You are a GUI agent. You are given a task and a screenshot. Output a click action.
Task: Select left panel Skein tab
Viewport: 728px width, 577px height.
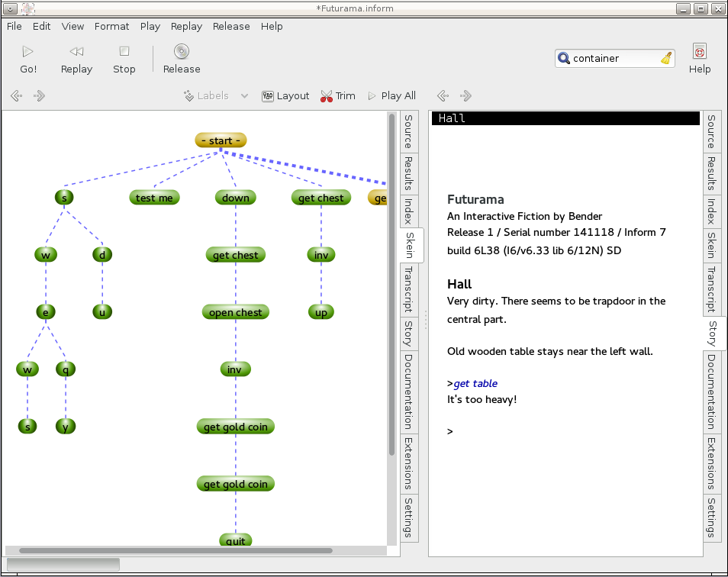click(411, 245)
